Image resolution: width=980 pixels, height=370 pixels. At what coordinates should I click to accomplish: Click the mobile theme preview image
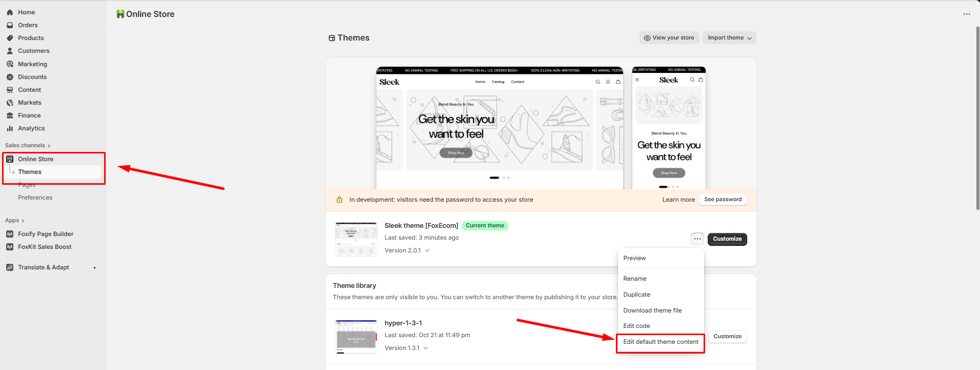tap(669, 128)
